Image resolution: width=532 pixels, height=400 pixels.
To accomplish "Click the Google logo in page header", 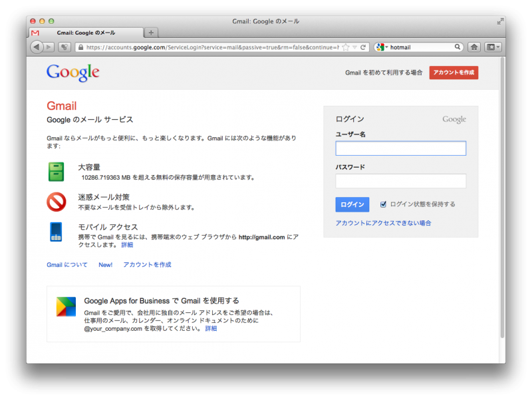I will coord(73,73).
